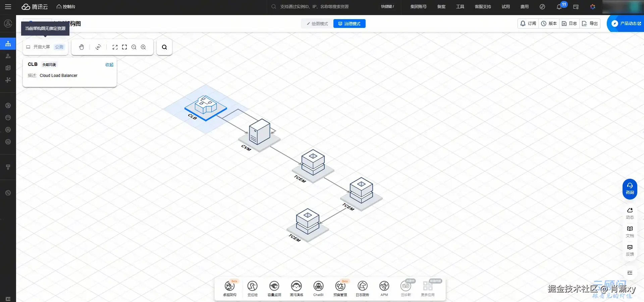Switch to 绘图模式 drawing mode
This screenshot has width=644, height=302.
coord(317,24)
